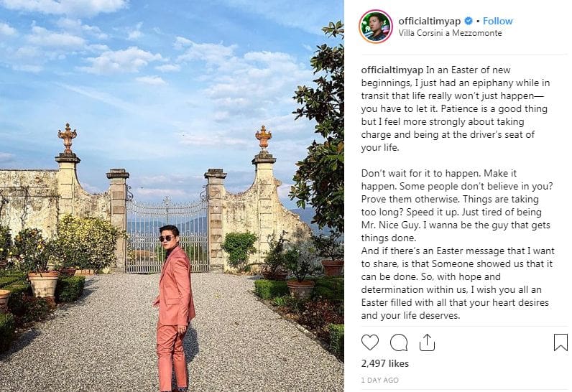Image resolution: width=572 pixels, height=392 pixels.
Task: Click the share post icon
Action: 428,342
